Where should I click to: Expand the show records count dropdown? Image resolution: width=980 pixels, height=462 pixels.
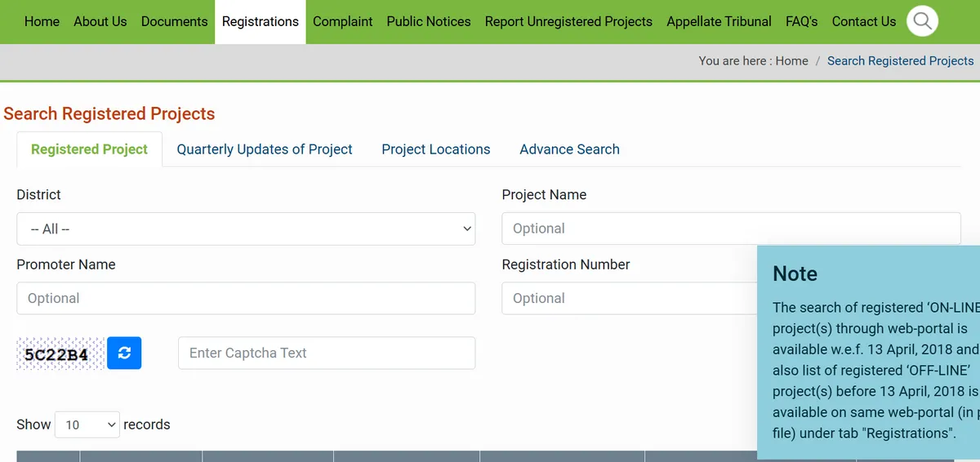tap(87, 424)
